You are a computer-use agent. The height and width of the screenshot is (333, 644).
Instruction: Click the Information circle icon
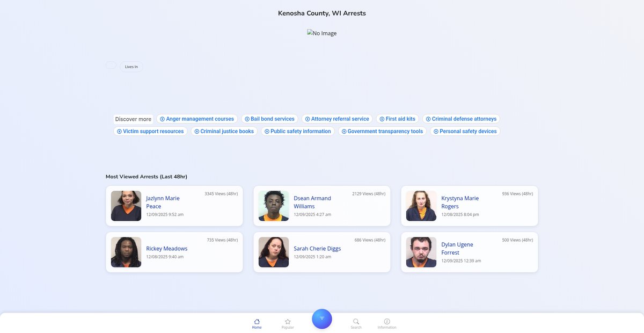tap(387, 321)
